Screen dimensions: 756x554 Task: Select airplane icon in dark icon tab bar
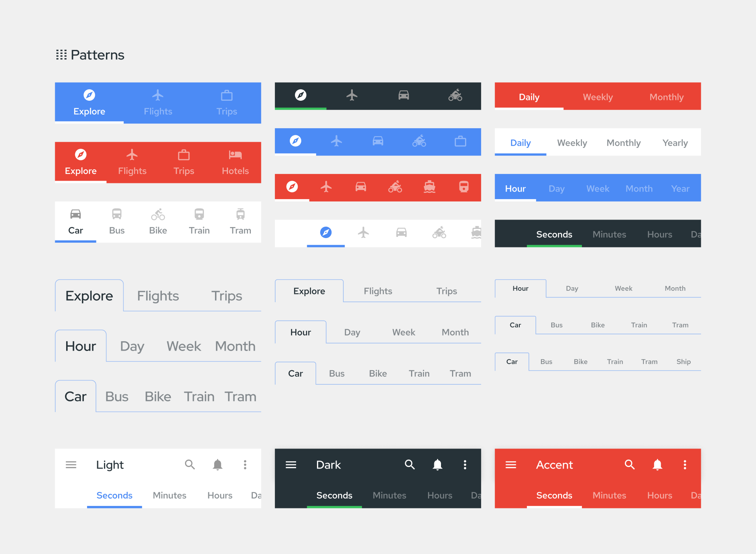[352, 95]
